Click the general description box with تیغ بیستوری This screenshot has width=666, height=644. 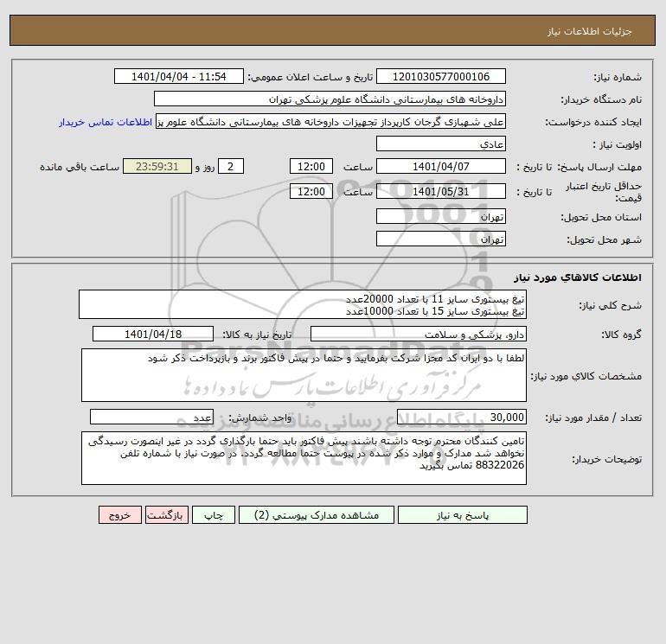[x=303, y=304]
